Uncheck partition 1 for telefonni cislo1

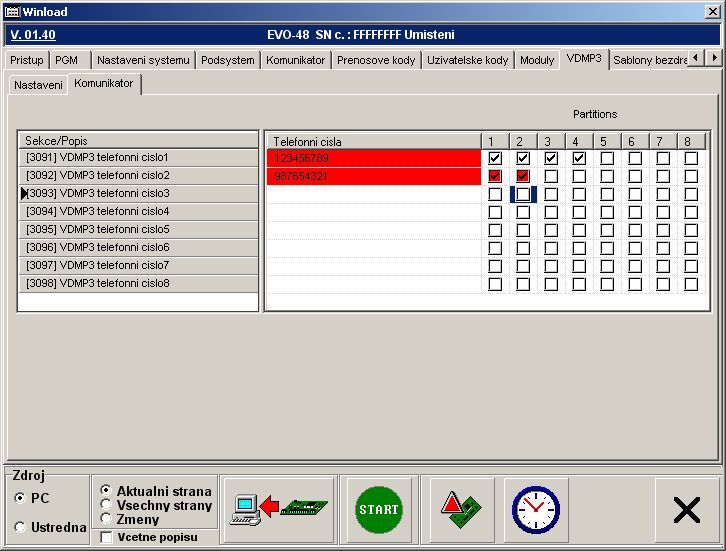click(x=494, y=158)
